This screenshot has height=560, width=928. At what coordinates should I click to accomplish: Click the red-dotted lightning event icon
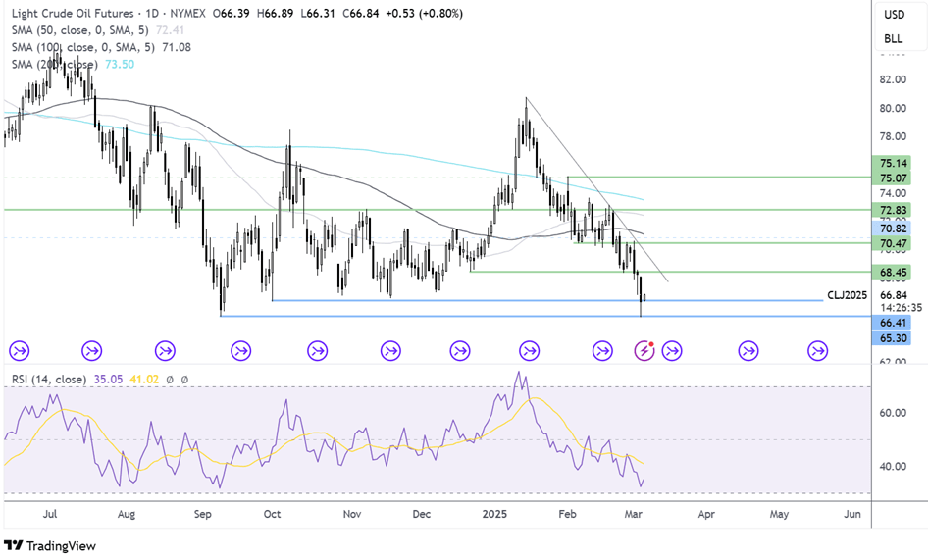644,351
